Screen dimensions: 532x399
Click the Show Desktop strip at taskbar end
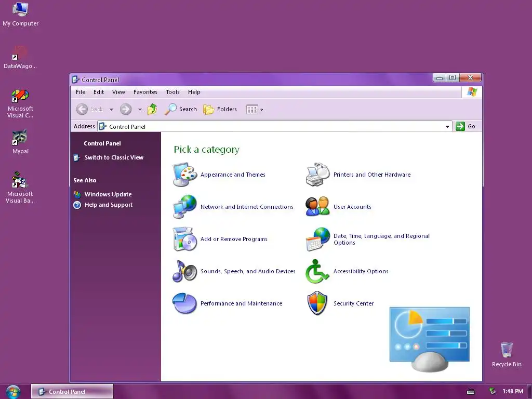529,392
